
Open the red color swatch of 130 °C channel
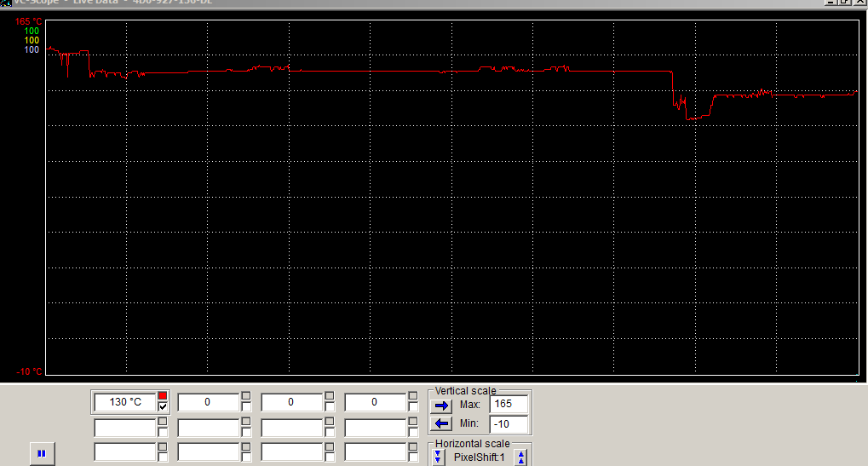coord(163,395)
